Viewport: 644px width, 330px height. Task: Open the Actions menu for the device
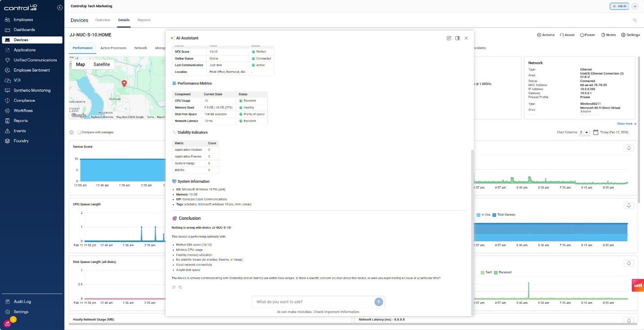tap(546, 35)
